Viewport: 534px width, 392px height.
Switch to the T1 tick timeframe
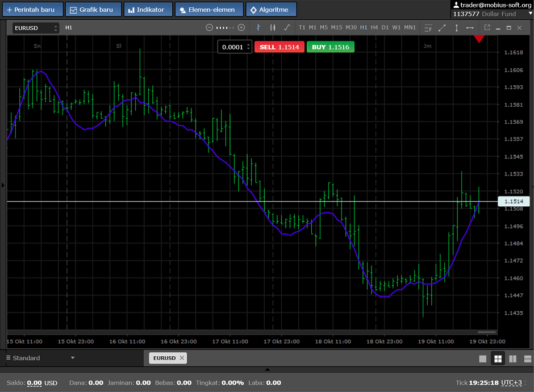302,28
